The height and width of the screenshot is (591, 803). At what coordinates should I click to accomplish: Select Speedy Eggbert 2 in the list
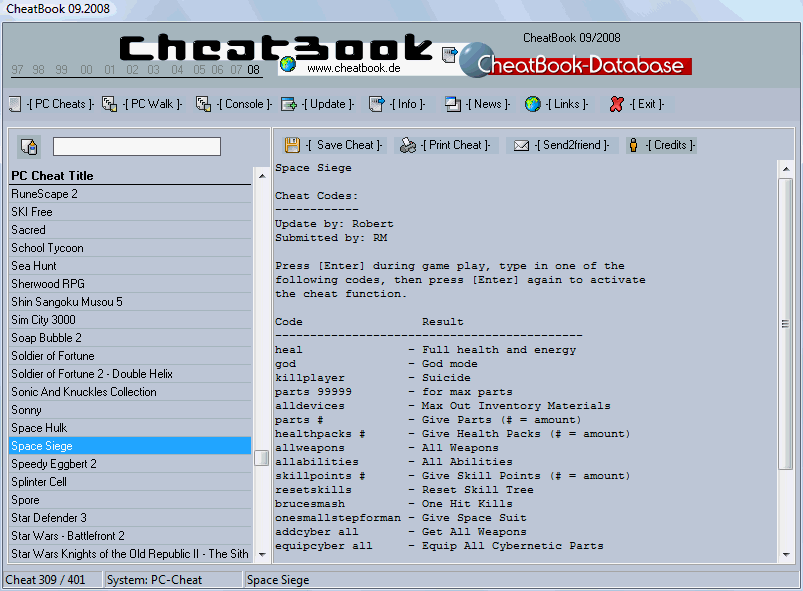(x=131, y=464)
